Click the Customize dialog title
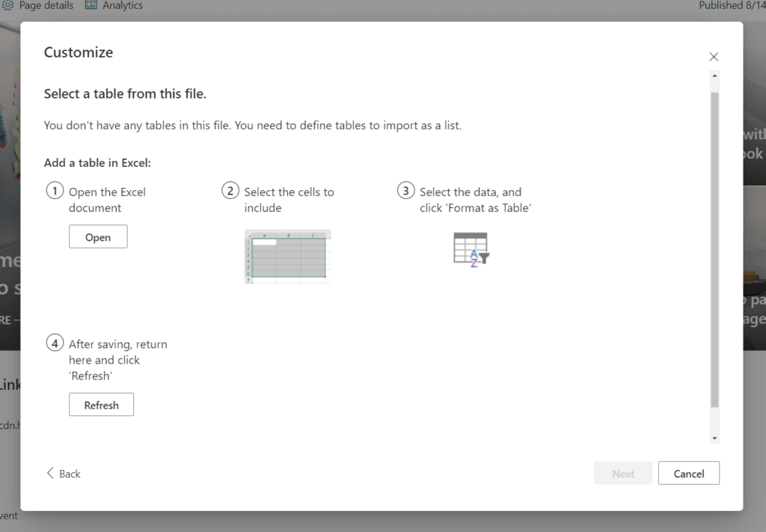 (x=78, y=52)
